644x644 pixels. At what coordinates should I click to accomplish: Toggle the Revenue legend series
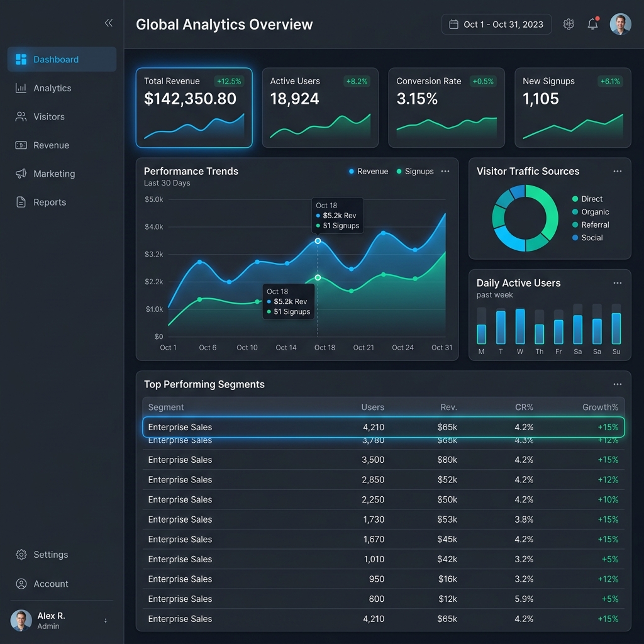coord(369,171)
